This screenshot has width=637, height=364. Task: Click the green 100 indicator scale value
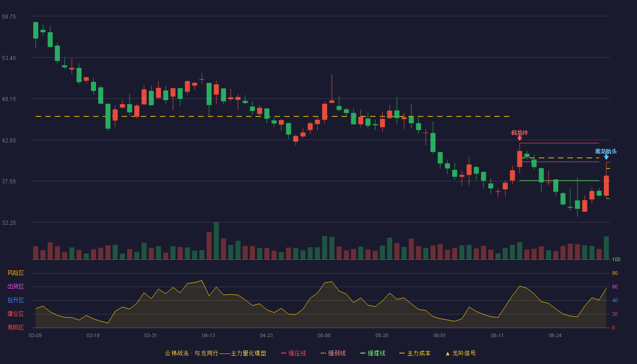click(616, 260)
